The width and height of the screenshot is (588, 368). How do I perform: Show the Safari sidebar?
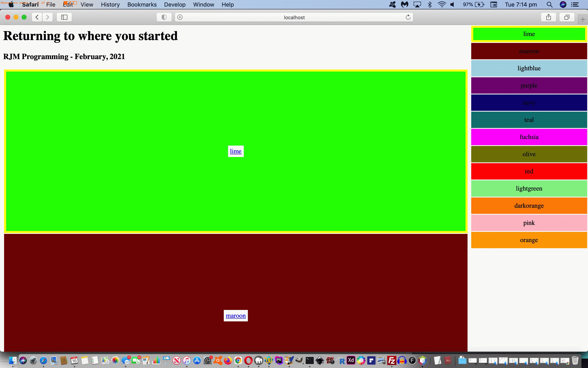64,17
